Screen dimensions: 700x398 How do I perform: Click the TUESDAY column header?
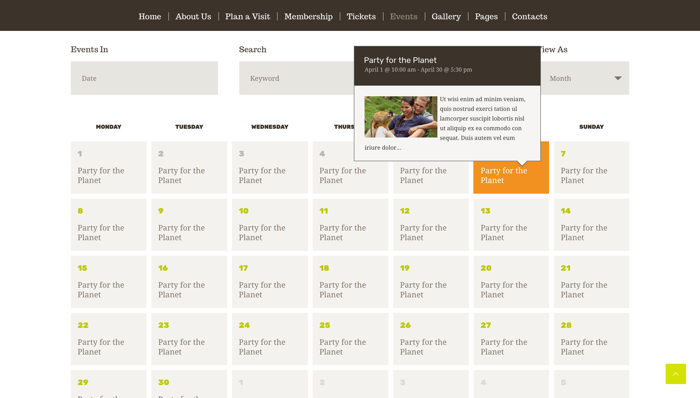click(189, 127)
